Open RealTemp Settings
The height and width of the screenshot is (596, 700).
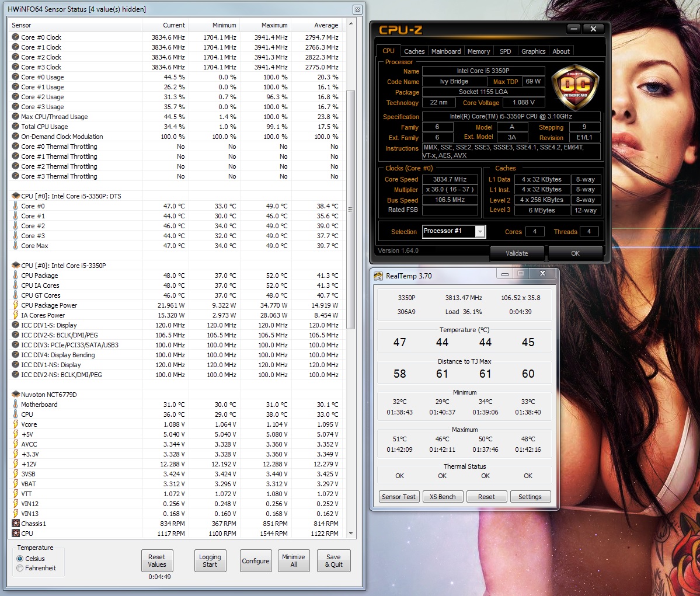pyautogui.click(x=530, y=496)
